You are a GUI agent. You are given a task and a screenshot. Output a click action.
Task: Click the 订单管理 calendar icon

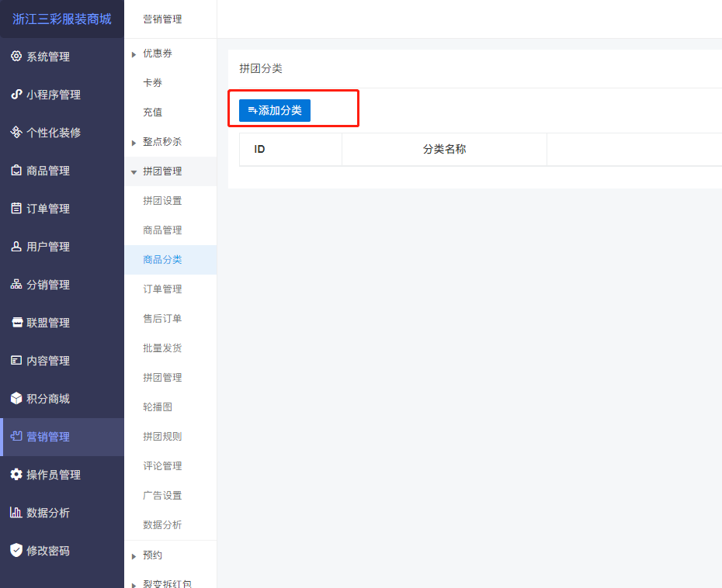(16, 208)
